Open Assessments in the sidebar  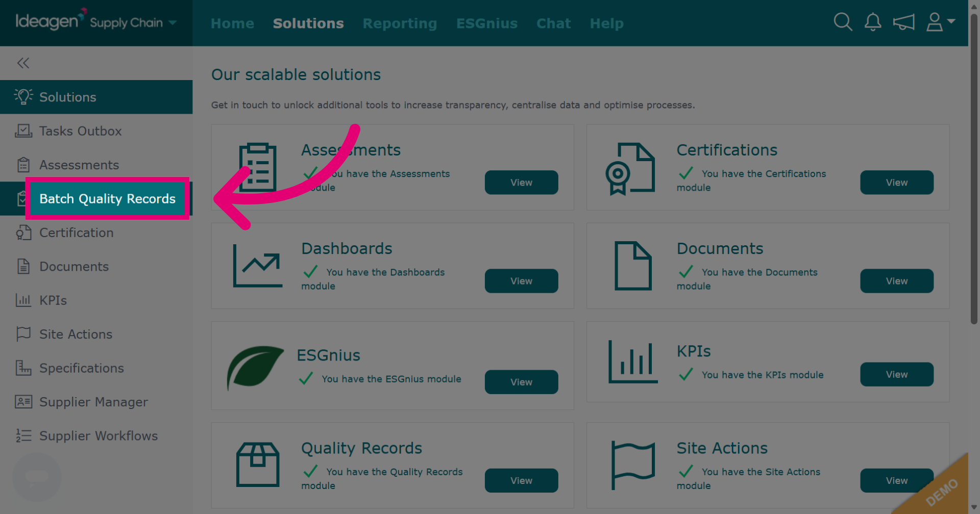pos(96,165)
